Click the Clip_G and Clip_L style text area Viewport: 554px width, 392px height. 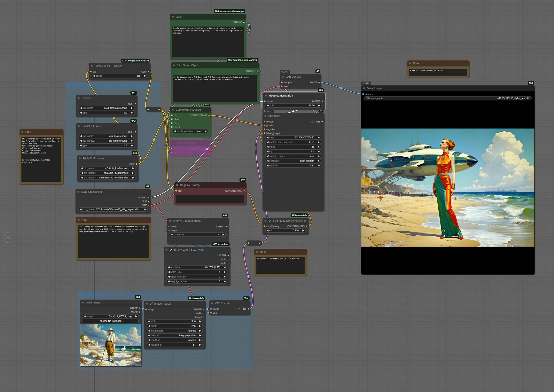[x=214, y=88]
